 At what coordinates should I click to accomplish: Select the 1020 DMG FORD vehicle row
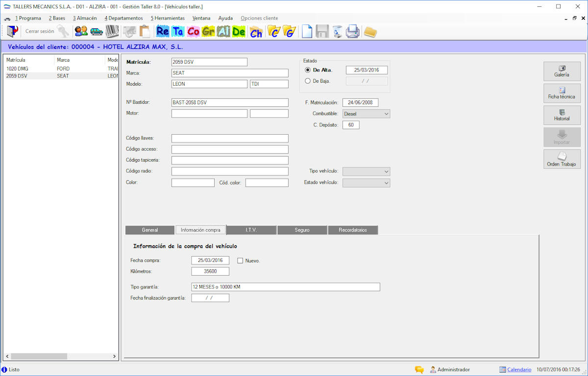pyautogui.click(x=62, y=69)
